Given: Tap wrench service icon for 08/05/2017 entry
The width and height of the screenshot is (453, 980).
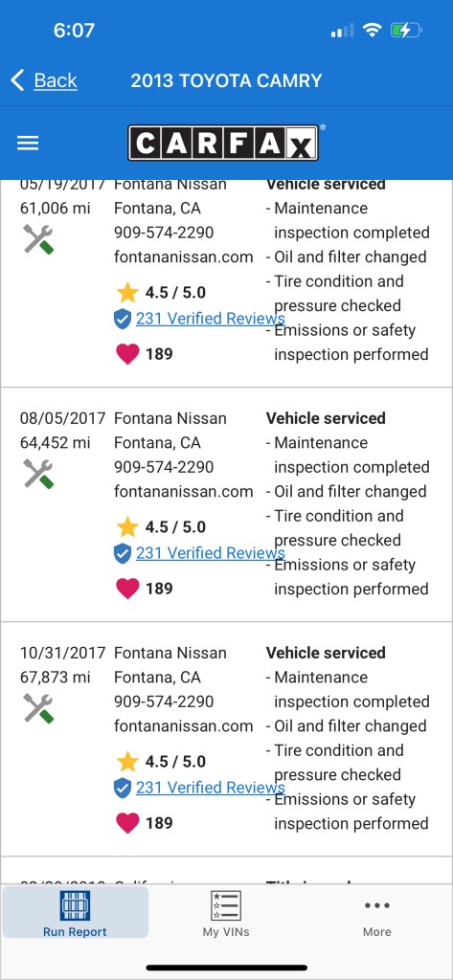Looking at the screenshot, I should (x=38, y=474).
